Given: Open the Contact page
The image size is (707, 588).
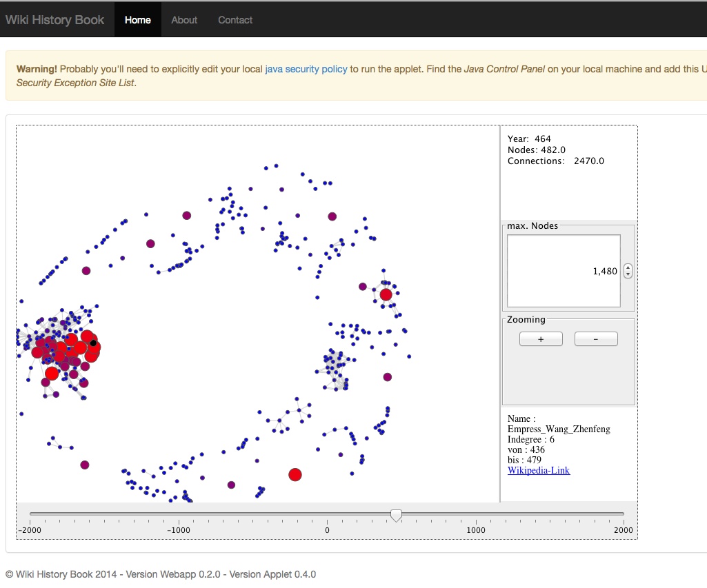Looking at the screenshot, I should [x=235, y=20].
